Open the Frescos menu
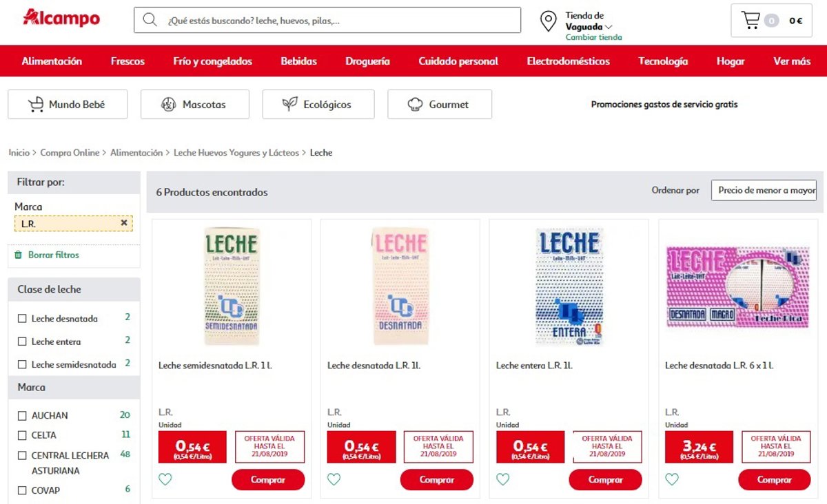This screenshot has width=827, height=504. [127, 61]
